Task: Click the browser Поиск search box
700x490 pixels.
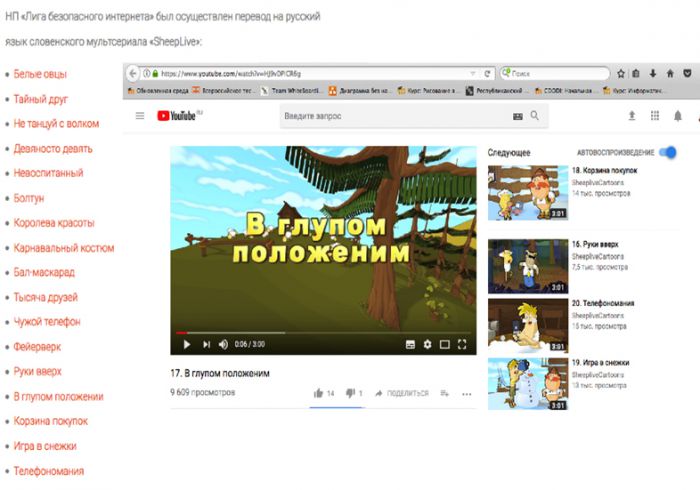Action: point(555,74)
